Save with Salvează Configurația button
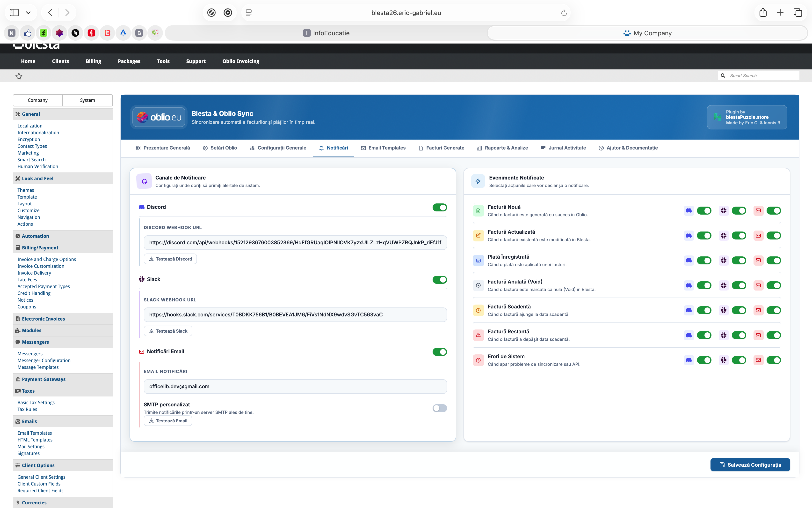 point(750,465)
